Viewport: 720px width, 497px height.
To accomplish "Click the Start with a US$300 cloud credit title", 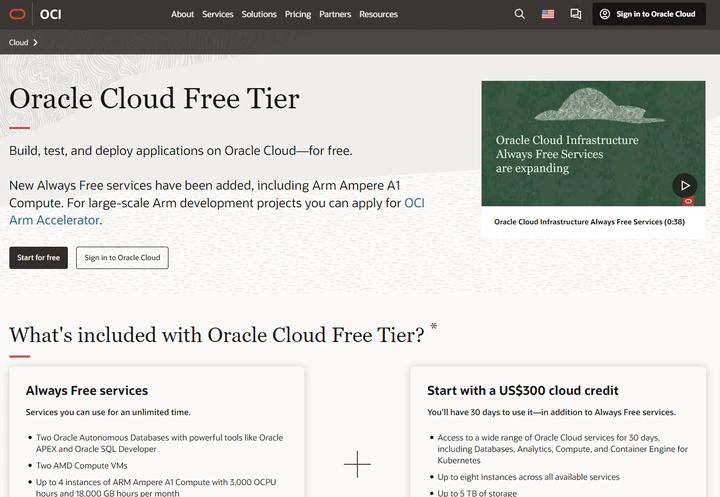I will pos(523,390).
